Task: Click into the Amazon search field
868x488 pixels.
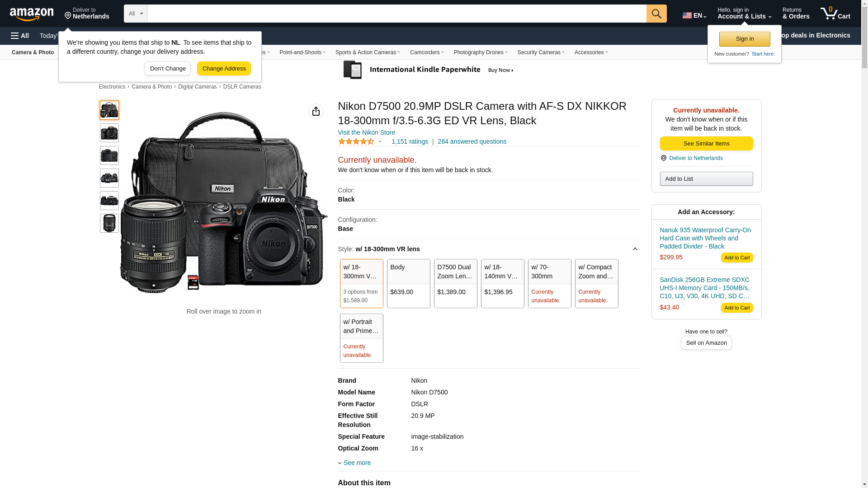Action: (x=396, y=14)
